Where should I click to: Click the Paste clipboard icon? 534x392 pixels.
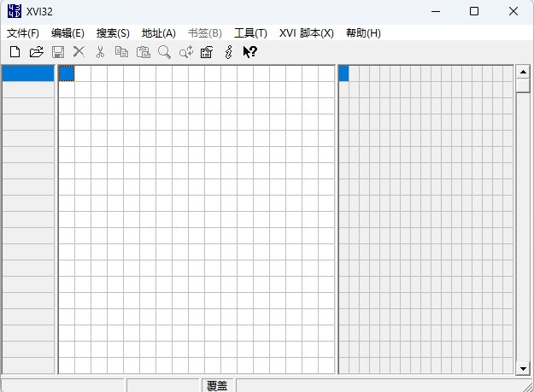point(143,52)
